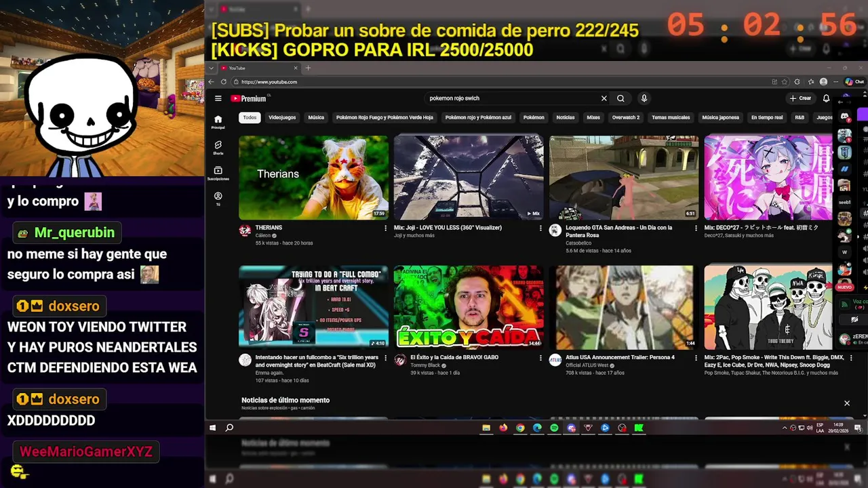868x488 pixels.
Task: Open Atlus USA Persona 4 trailer title
Action: [x=620, y=357]
